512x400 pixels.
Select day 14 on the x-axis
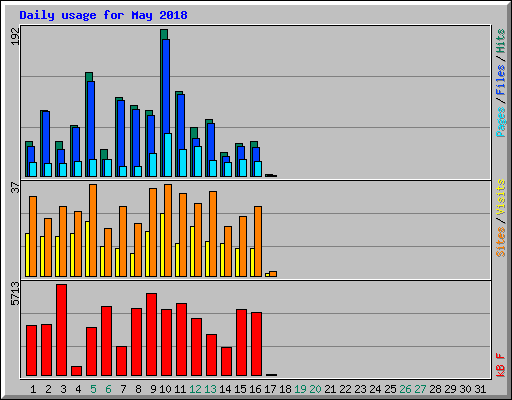tap(225, 389)
